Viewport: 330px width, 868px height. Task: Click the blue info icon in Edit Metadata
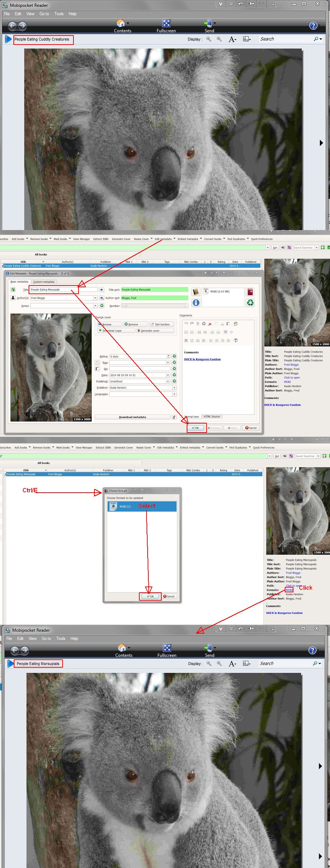[x=196, y=302]
